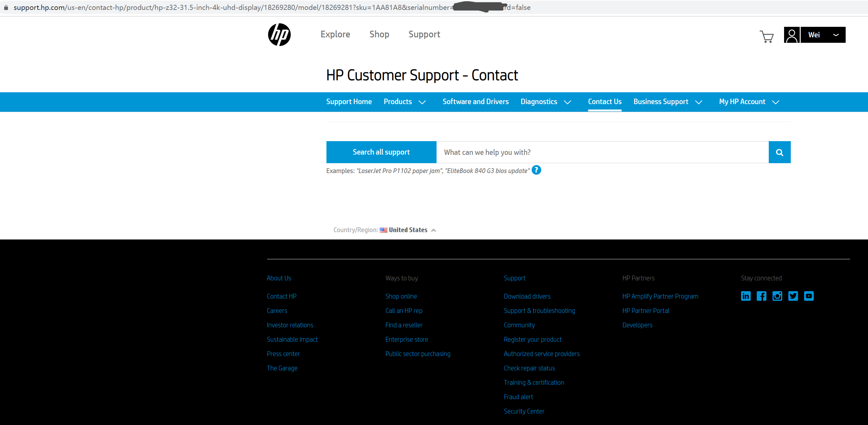
Task: Open HP's Instagram page icon
Action: [777, 296]
